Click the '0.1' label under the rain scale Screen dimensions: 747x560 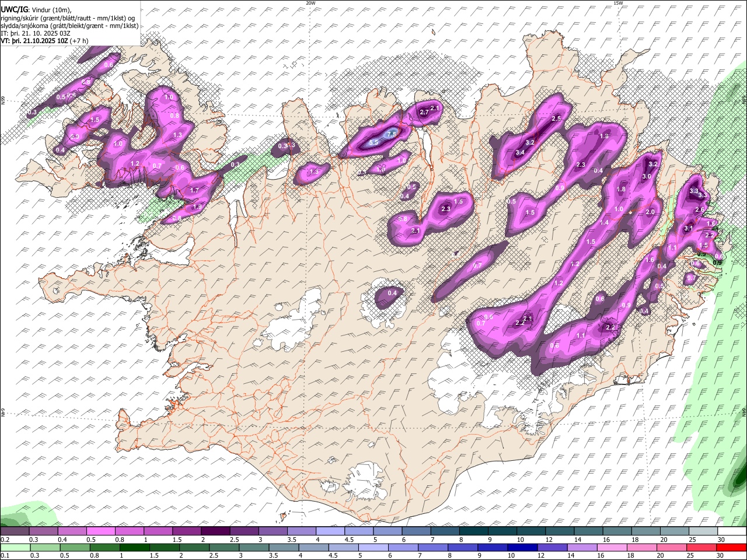point(5,556)
